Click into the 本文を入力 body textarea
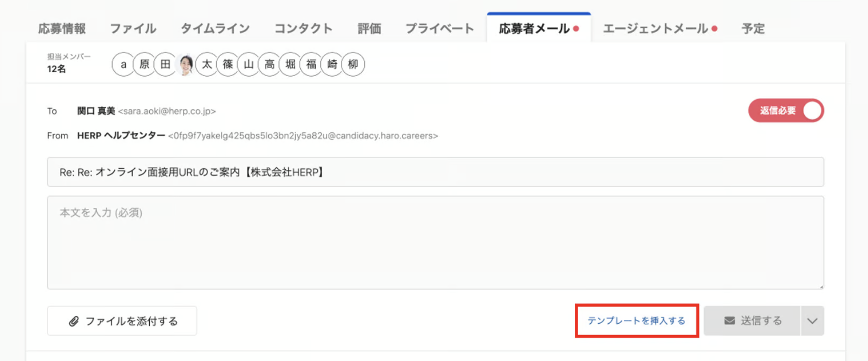 point(435,242)
